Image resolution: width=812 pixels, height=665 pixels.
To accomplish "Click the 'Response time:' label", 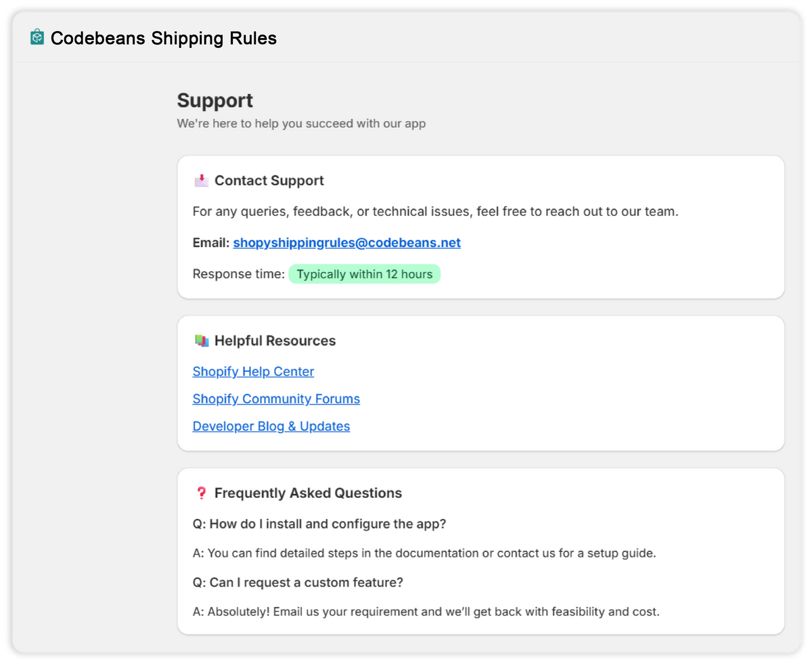I will pyautogui.click(x=239, y=274).
